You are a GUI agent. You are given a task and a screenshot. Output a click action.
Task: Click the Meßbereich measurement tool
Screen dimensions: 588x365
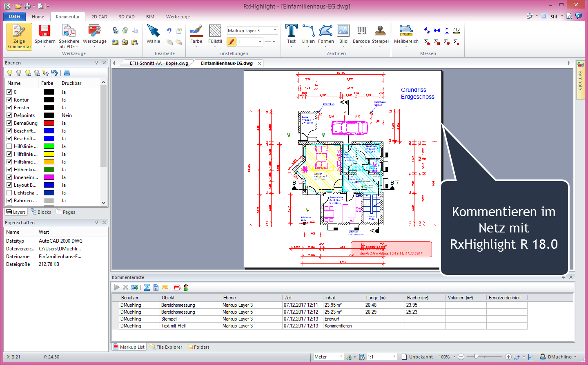click(x=406, y=32)
